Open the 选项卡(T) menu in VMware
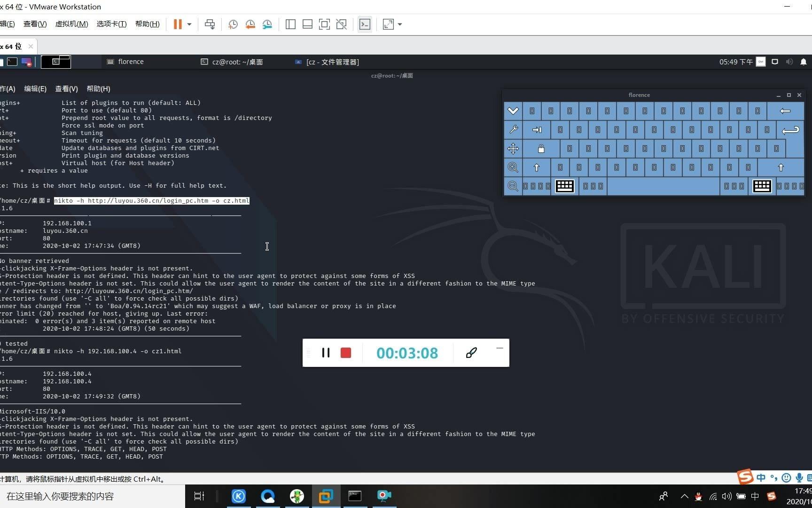 point(112,24)
